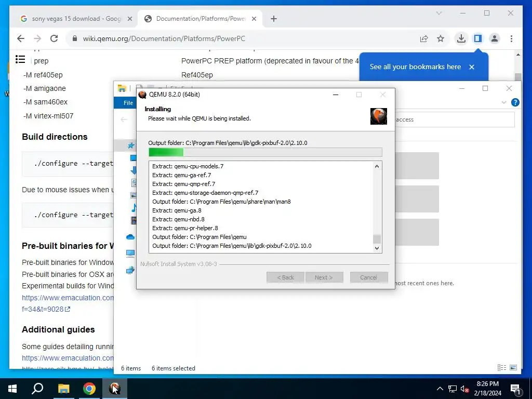532x399 pixels.
Task: Open the Chrome profile avatar
Action: pos(495,38)
